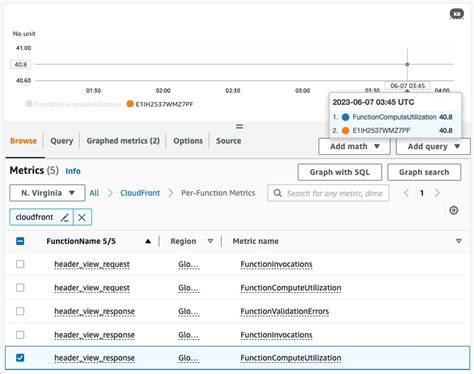Viewport: 474px width, 374px height.
Task: Edit the cloudfront filter with pencil icon
Action: pos(65,217)
